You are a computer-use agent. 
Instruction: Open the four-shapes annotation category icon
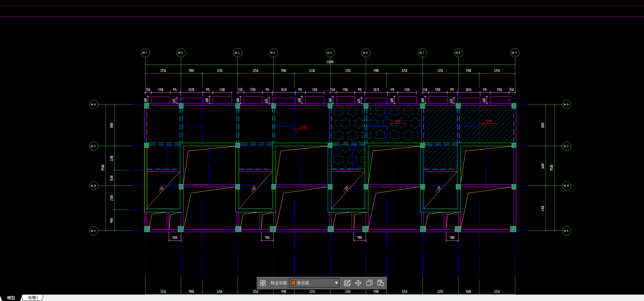(x=263, y=283)
